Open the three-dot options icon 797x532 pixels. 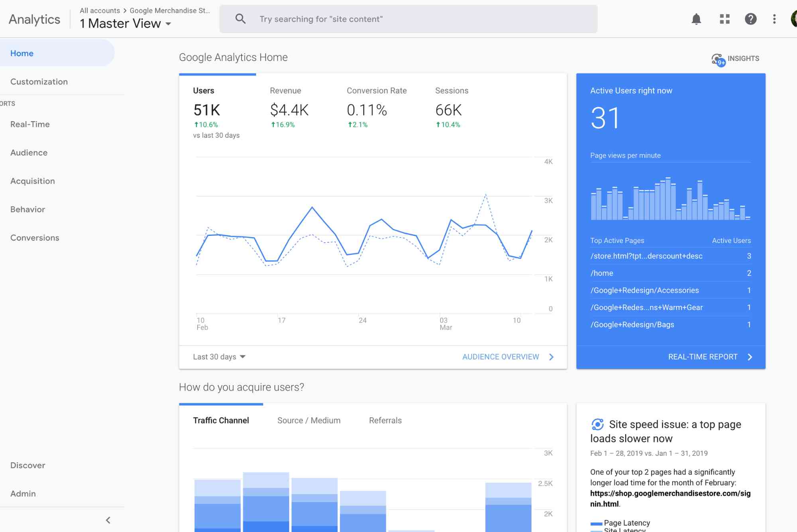(x=773, y=19)
